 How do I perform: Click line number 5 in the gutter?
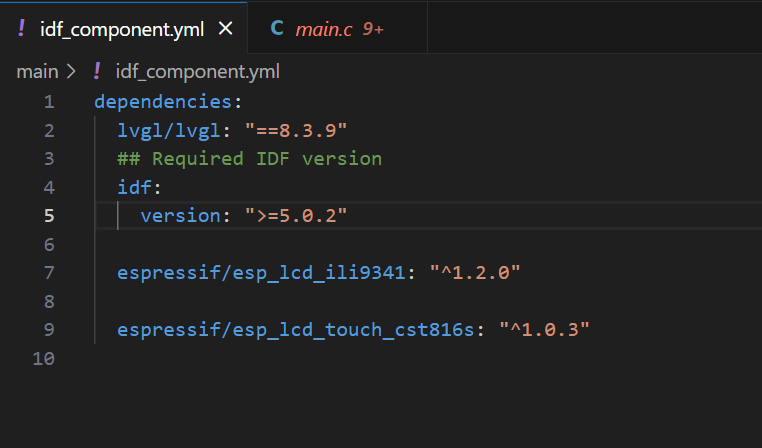pyautogui.click(x=49, y=215)
